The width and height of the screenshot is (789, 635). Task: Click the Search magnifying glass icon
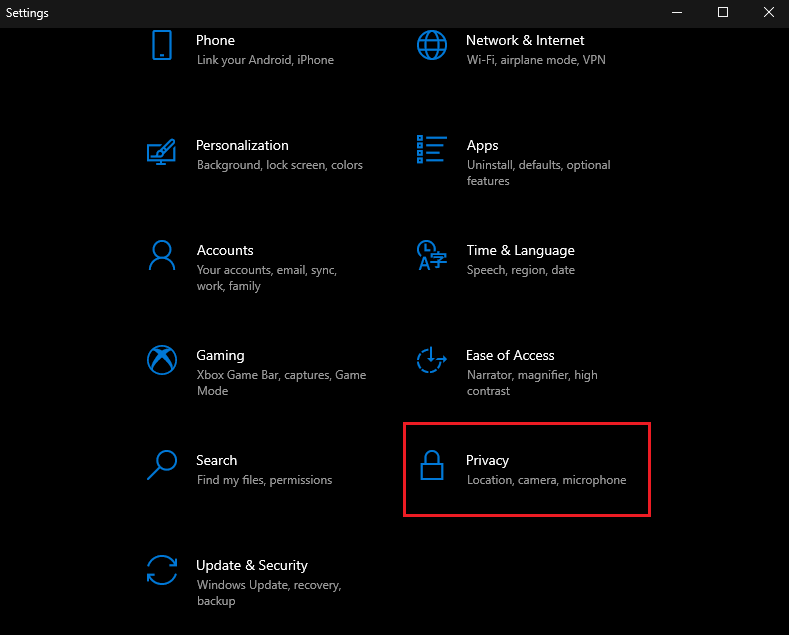coord(162,465)
